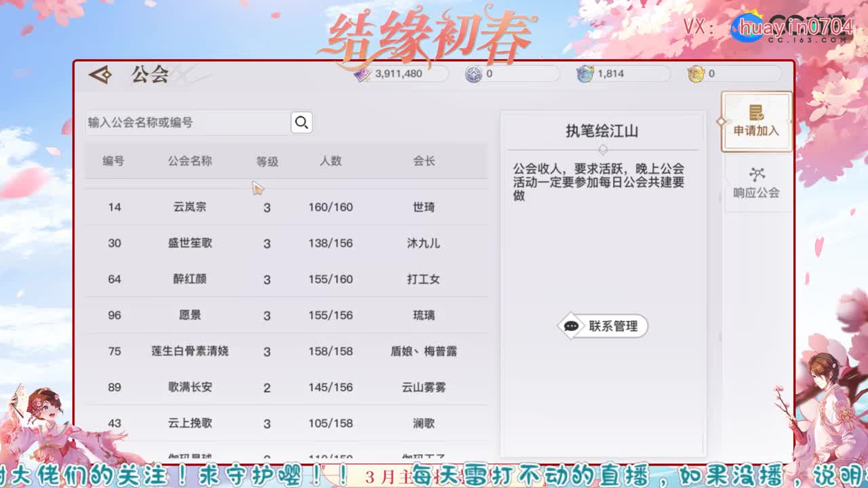Click the 人数 column header
868x488 pixels.
tap(332, 161)
